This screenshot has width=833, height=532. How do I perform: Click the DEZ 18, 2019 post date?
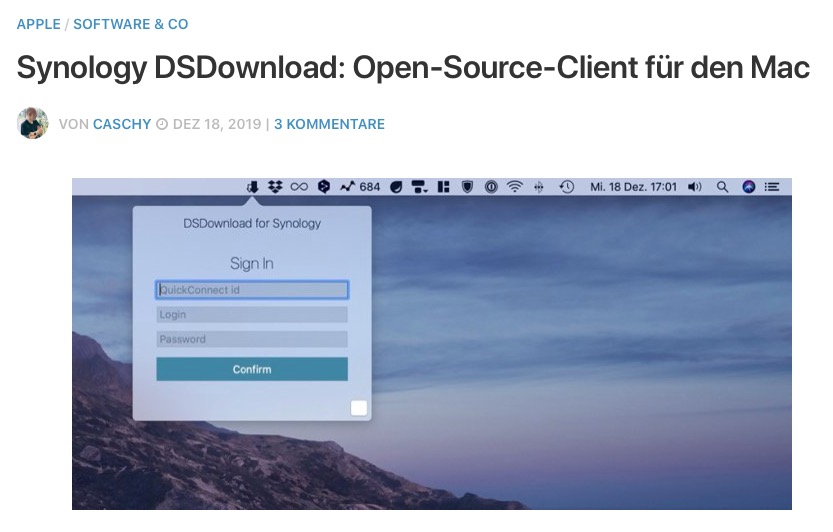pyautogui.click(x=217, y=124)
